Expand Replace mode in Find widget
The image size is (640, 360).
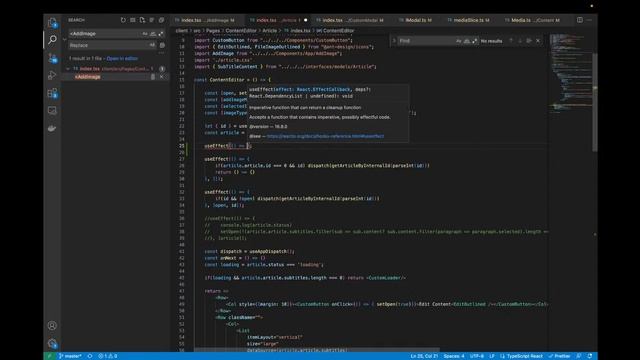coord(394,41)
